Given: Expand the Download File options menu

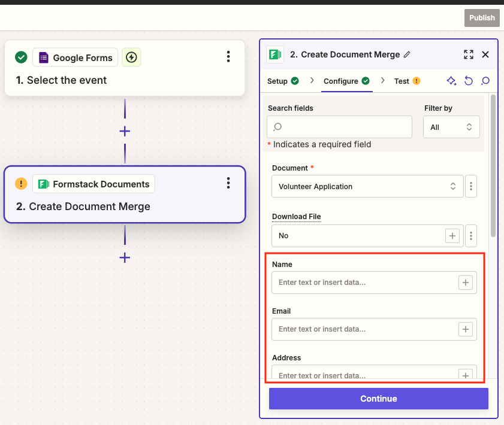Looking at the screenshot, I should tap(471, 236).
